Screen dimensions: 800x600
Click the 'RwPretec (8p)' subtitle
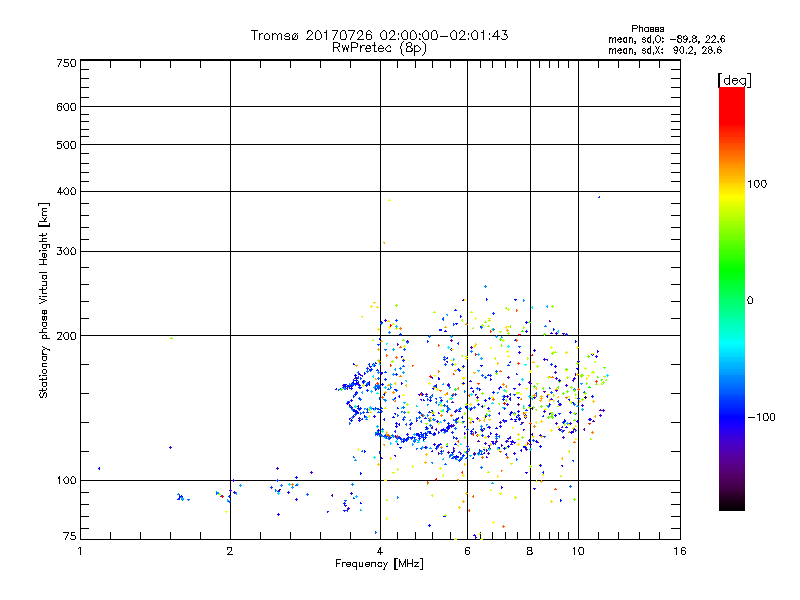click(x=379, y=48)
